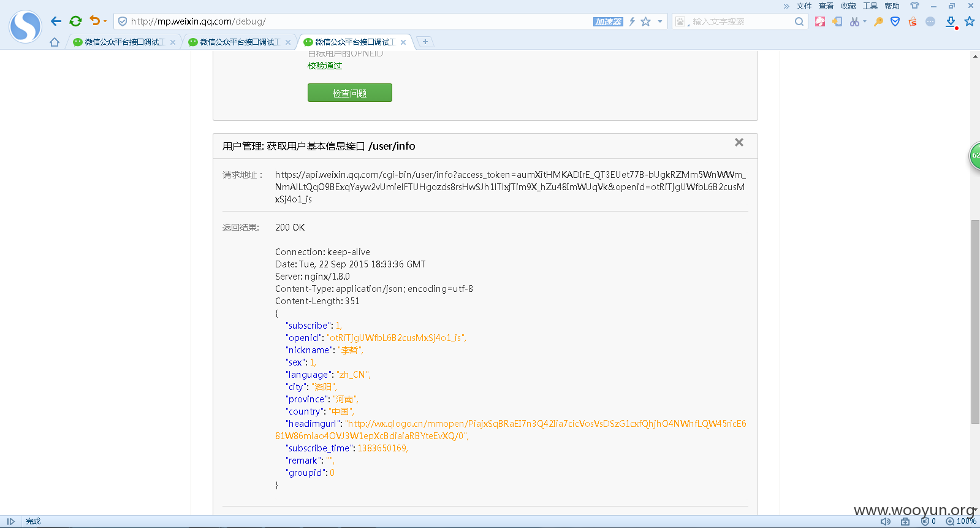Image resolution: width=980 pixels, height=528 pixels.
Task: Click the scissors screenshot tool
Action: (x=854, y=21)
